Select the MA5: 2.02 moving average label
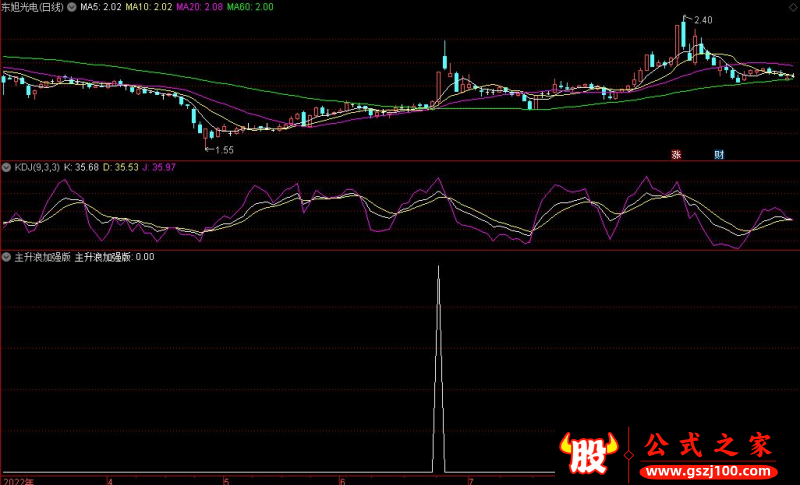 (100, 7)
